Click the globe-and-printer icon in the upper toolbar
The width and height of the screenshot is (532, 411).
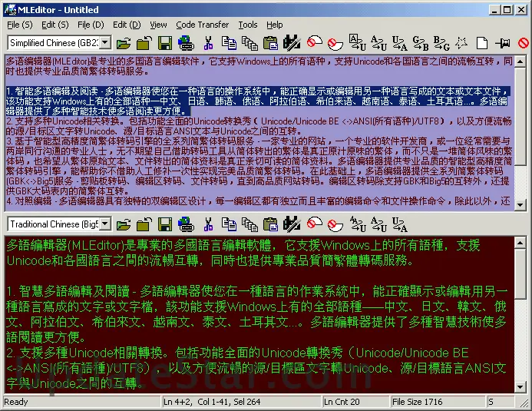[x=186, y=43]
